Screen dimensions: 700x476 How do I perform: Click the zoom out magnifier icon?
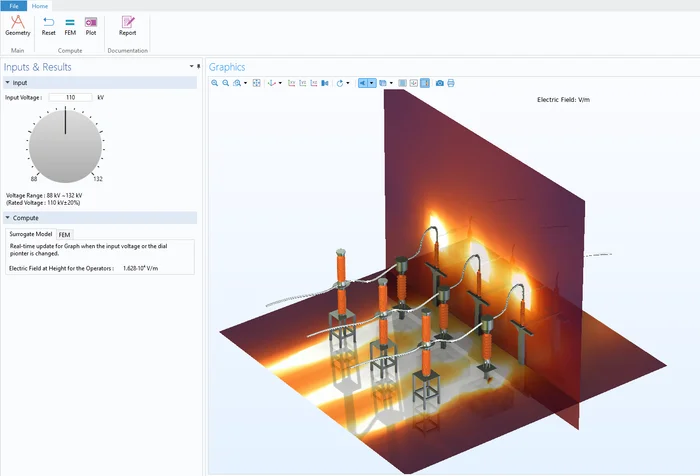[x=226, y=83]
